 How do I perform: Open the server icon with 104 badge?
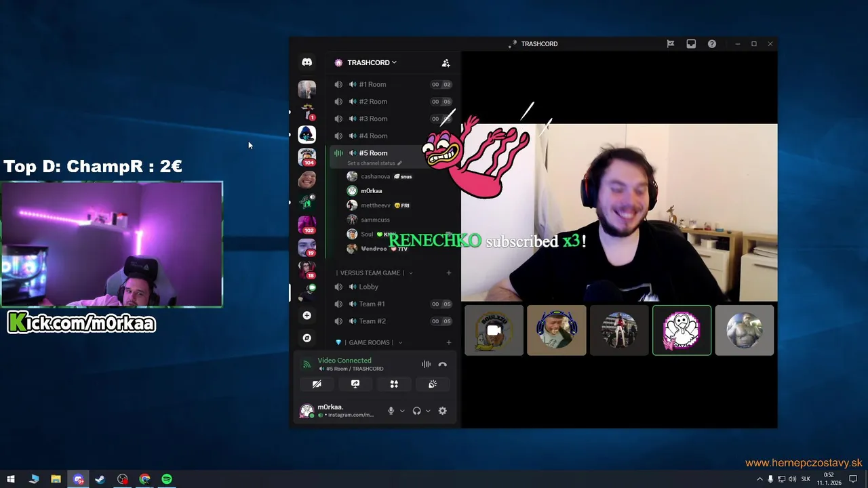pyautogui.click(x=307, y=157)
